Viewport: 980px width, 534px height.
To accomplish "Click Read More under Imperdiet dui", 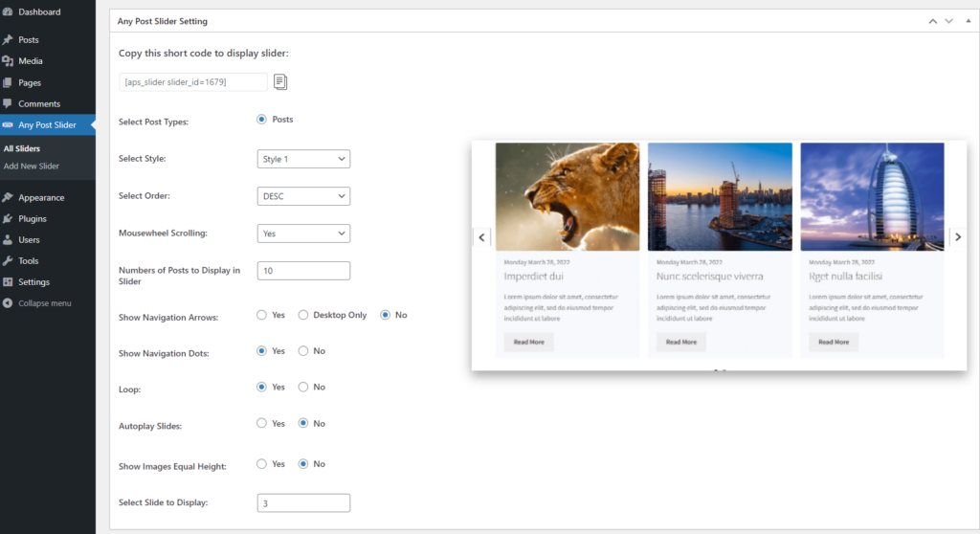I will tap(528, 342).
